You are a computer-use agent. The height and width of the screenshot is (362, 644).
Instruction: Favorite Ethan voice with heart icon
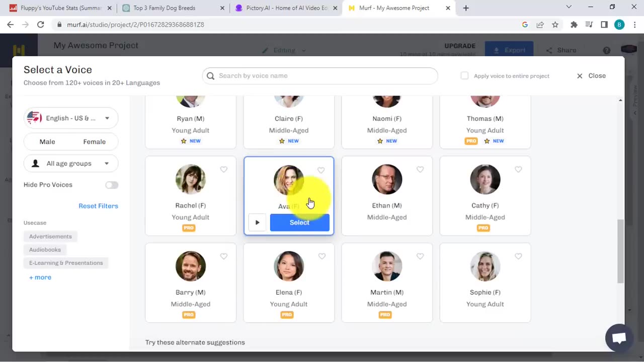420,170
